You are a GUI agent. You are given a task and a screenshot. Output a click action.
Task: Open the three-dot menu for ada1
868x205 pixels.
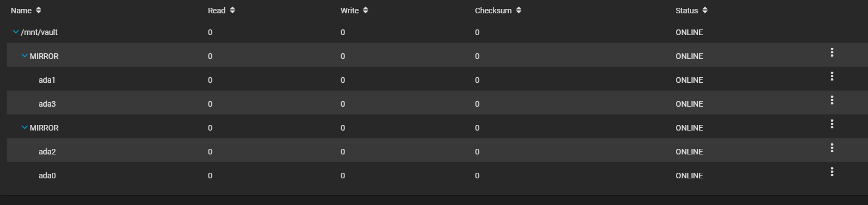click(832, 76)
